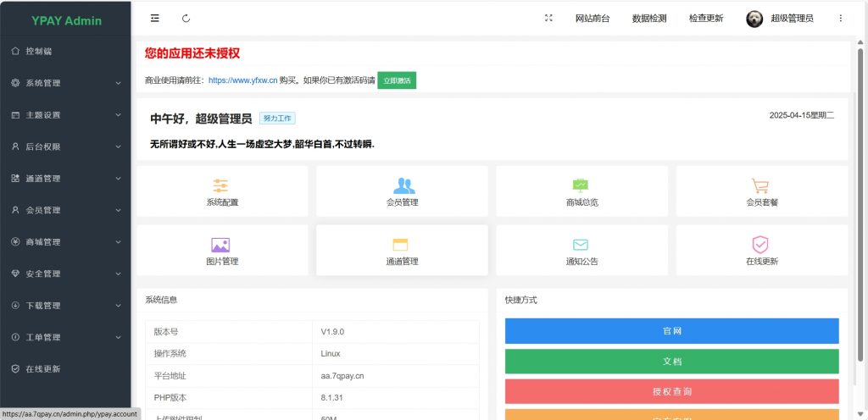Image resolution: width=868 pixels, height=420 pixels.
Task: Expand 后台权限 submenu chevron
Action: click(118, 146)
